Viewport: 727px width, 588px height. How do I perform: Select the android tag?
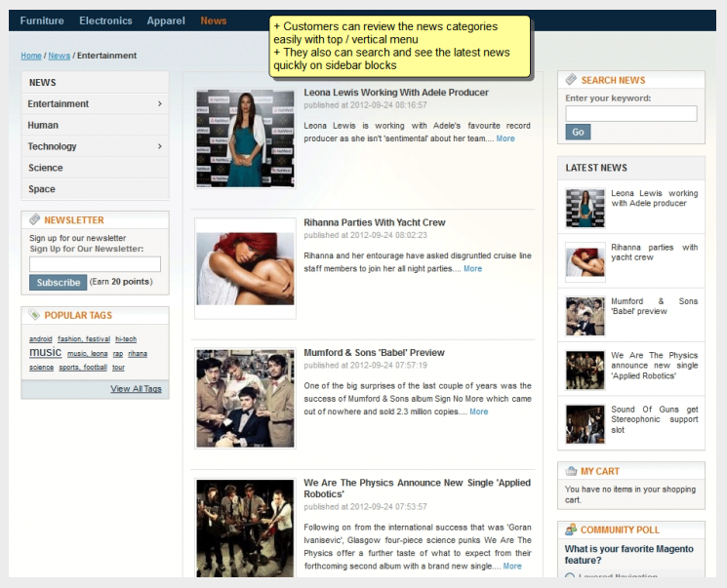pyautogui.click(x=41, y=339)
